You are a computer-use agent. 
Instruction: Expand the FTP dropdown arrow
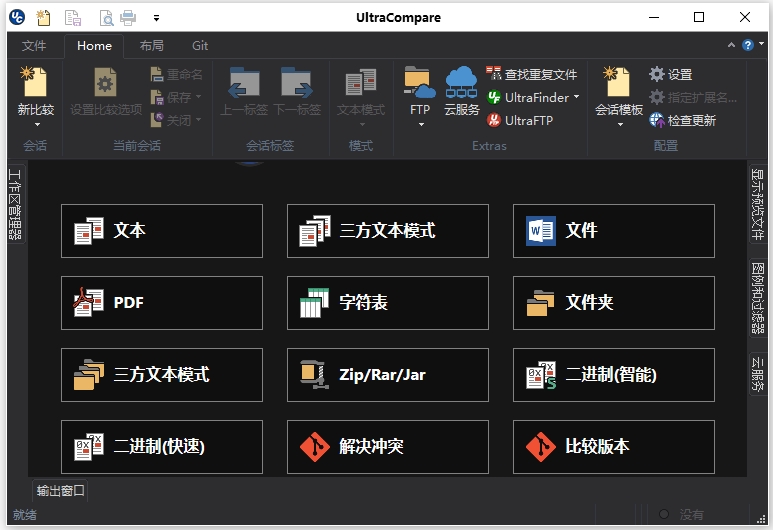coord(421,124)
